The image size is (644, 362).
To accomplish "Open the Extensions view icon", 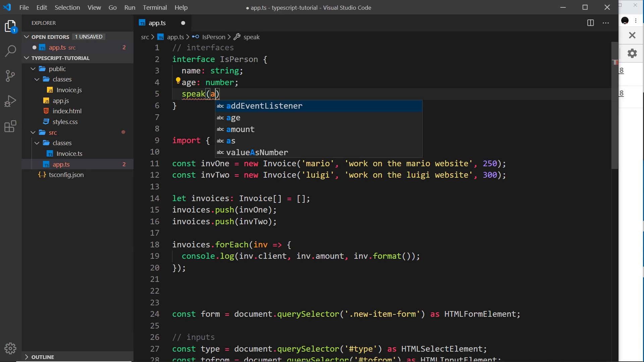I will click(10, 126).
